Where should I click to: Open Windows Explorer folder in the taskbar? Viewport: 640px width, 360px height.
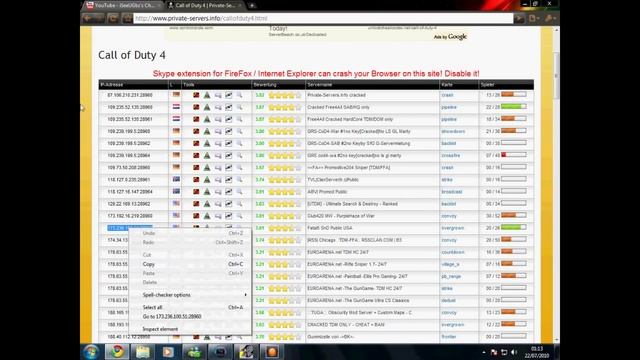click(143, 351)
